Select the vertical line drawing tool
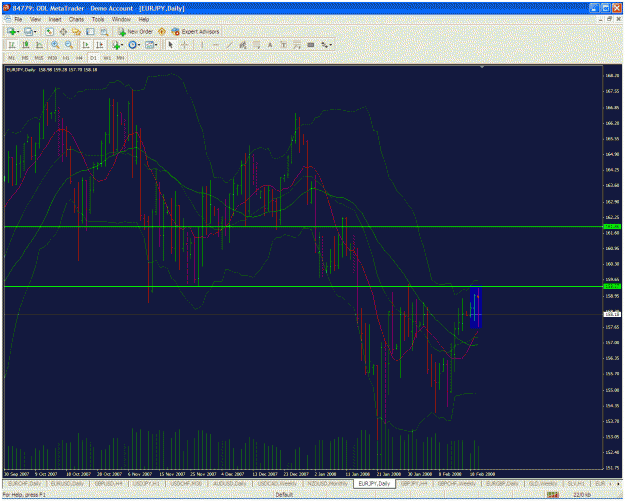 coord(202,45)
